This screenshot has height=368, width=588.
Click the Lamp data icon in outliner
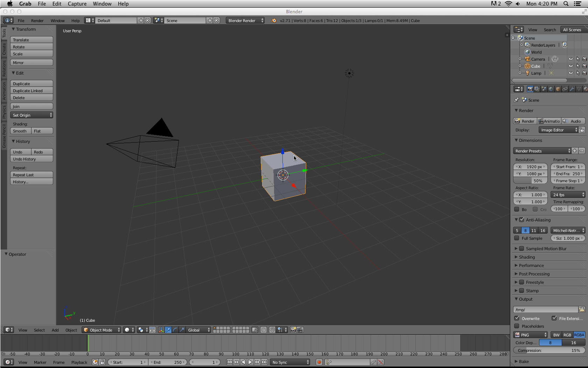[x=551, y=73]
